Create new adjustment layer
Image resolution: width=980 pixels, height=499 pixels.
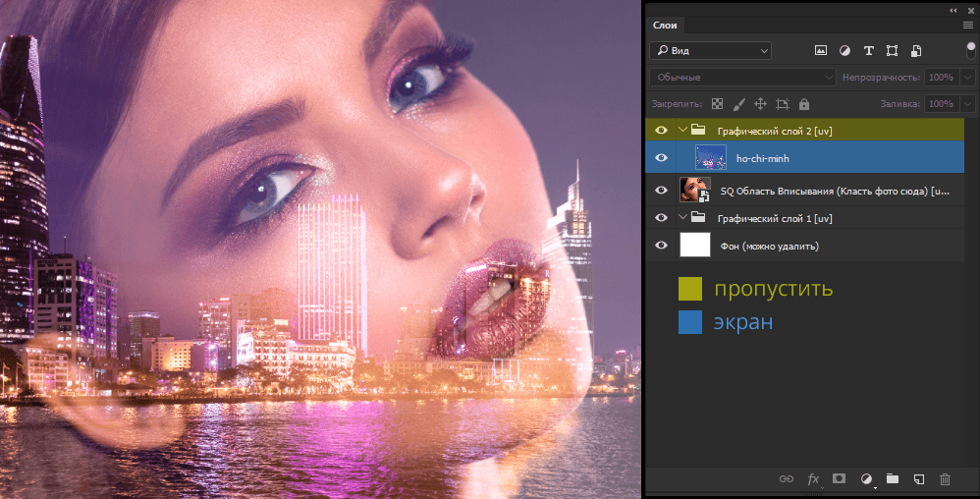click(x=866, y=478)
